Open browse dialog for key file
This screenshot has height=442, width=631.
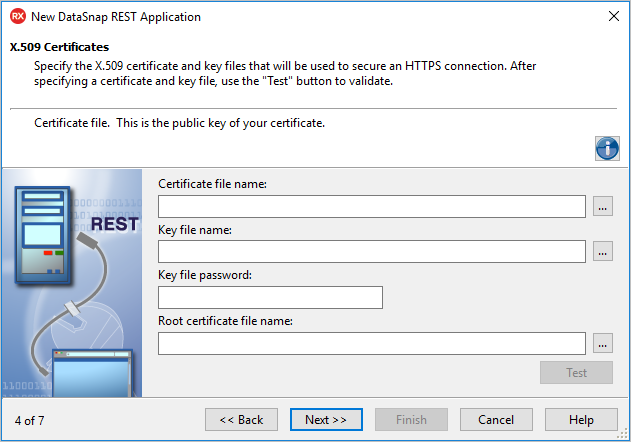(602, 252)
